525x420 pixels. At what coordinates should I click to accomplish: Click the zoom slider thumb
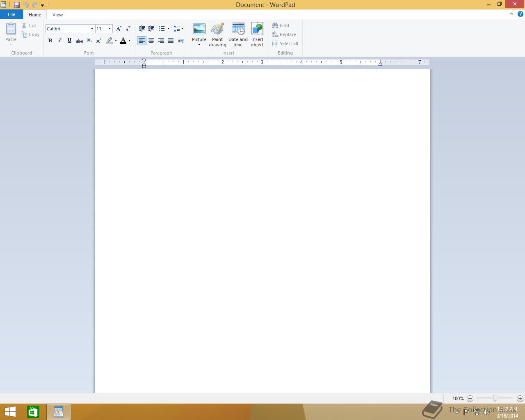pyautogui.click(x=495, y=398)
